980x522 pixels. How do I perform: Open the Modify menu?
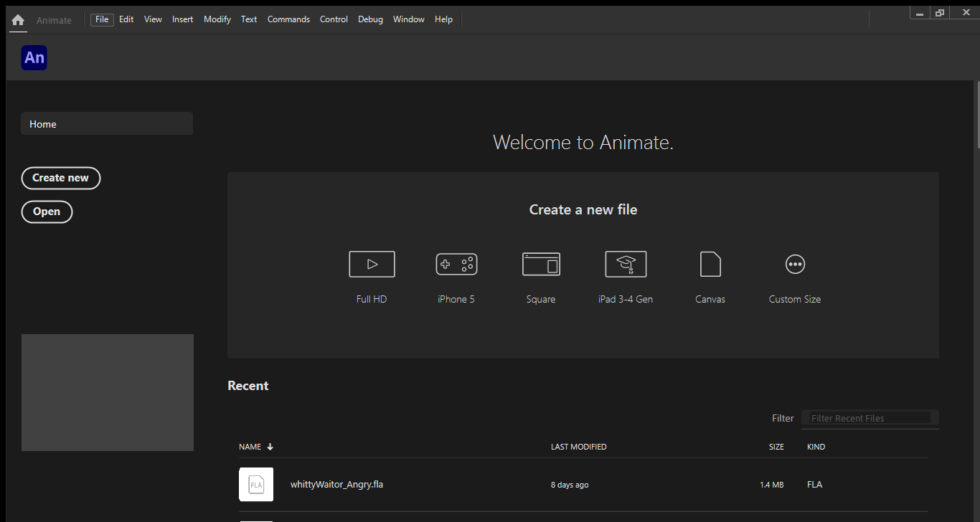[217, 19]
